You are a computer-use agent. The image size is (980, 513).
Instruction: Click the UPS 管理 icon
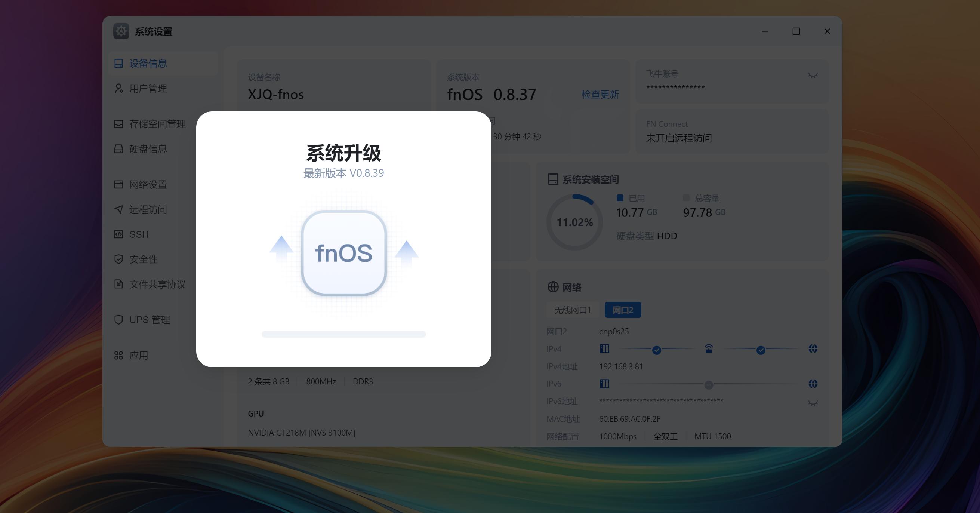click(x=119, y=320)
